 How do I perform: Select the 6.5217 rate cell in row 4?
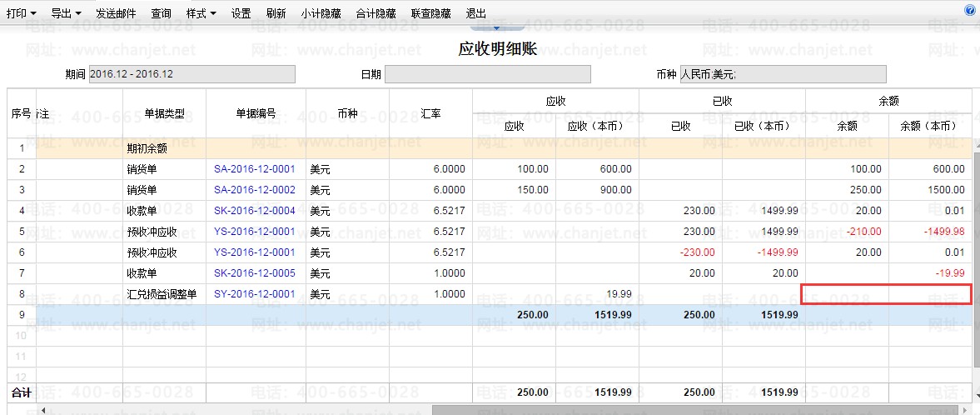430,210
